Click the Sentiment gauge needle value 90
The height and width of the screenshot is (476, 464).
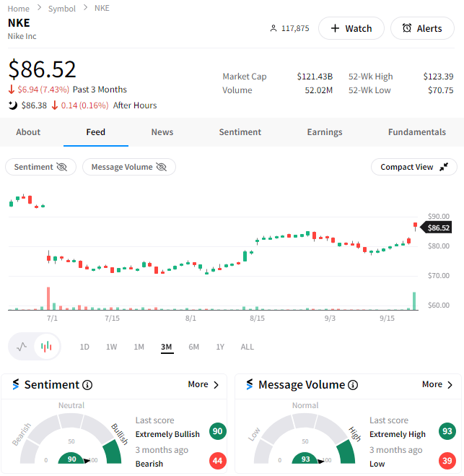(x=71, y=459)
